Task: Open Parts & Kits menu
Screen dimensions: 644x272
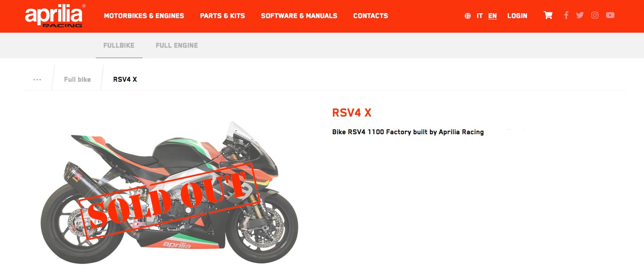Action: click(222, 16)
